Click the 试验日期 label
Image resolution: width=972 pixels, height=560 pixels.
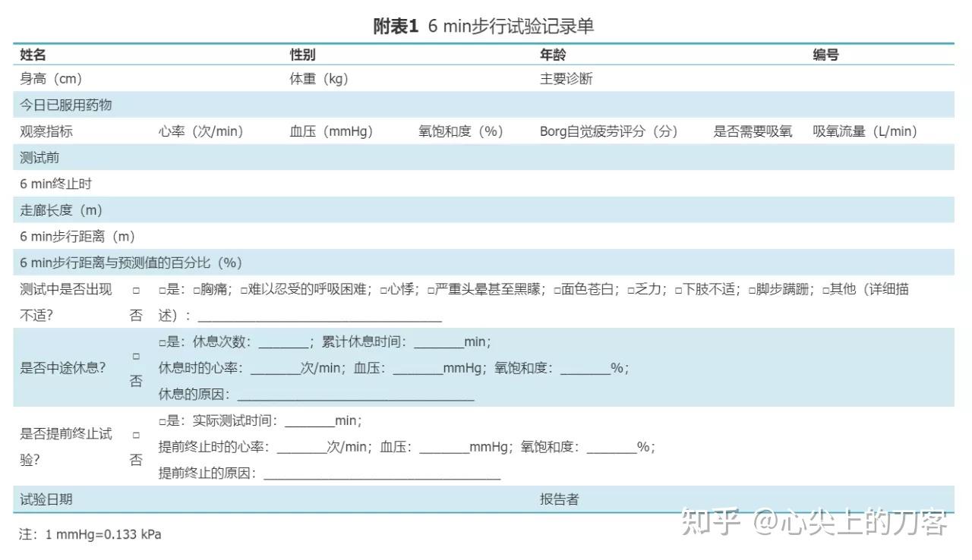tap(46, 499)
